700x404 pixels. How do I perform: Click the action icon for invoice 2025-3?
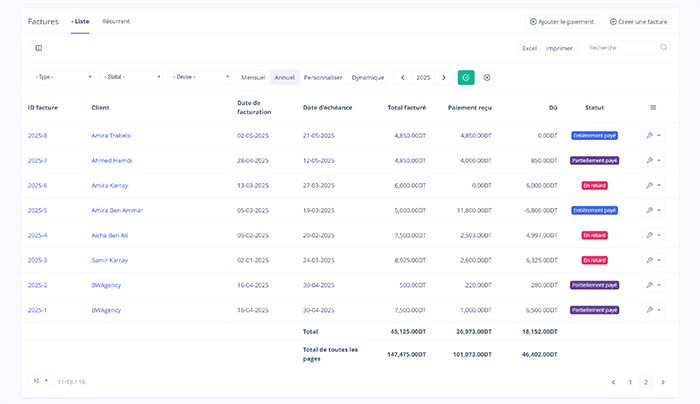pyautogui.click(x=650, y=260)
